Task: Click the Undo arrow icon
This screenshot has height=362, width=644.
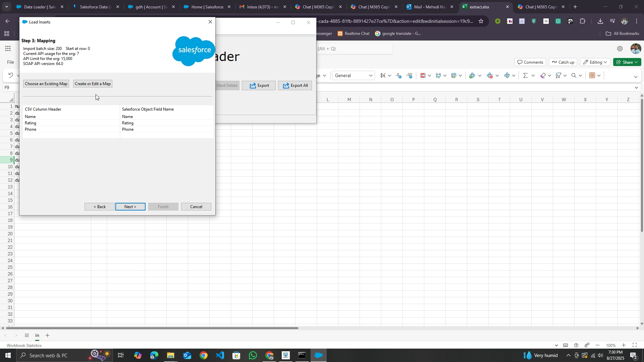Action: [11, 75]
